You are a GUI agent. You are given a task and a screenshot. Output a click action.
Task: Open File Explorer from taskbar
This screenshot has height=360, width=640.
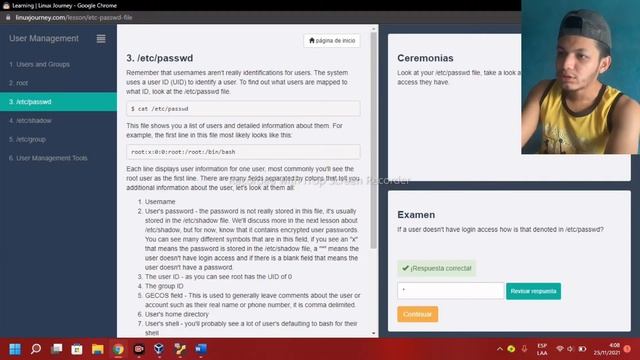coord(98,349)
